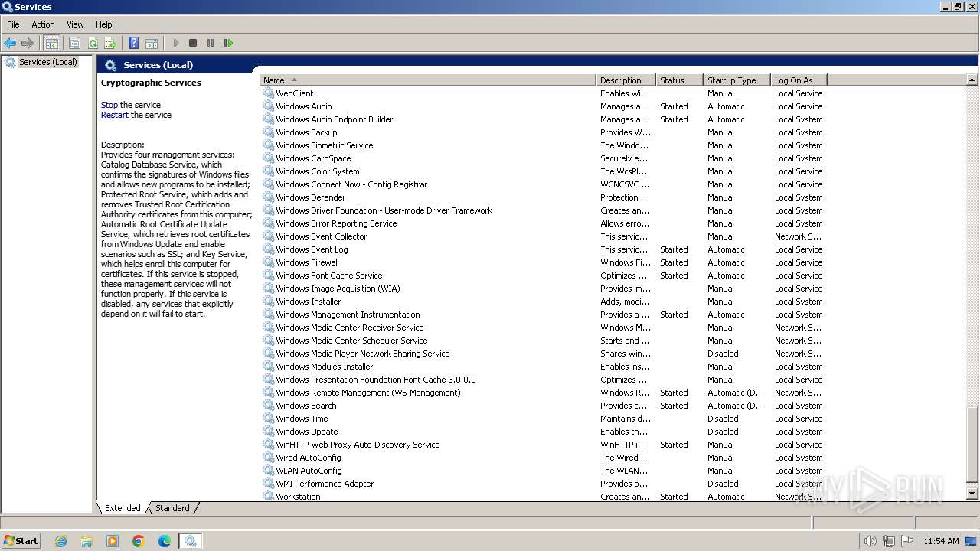Sort by the Startup Type column header
Viewport: 980px width, 551px height.
(737, 80)
